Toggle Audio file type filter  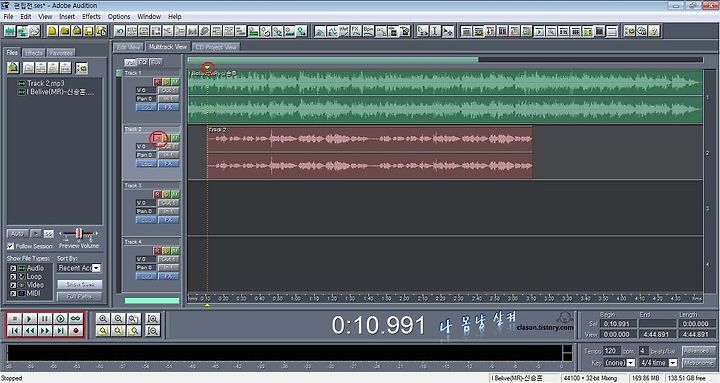(13, 268)
